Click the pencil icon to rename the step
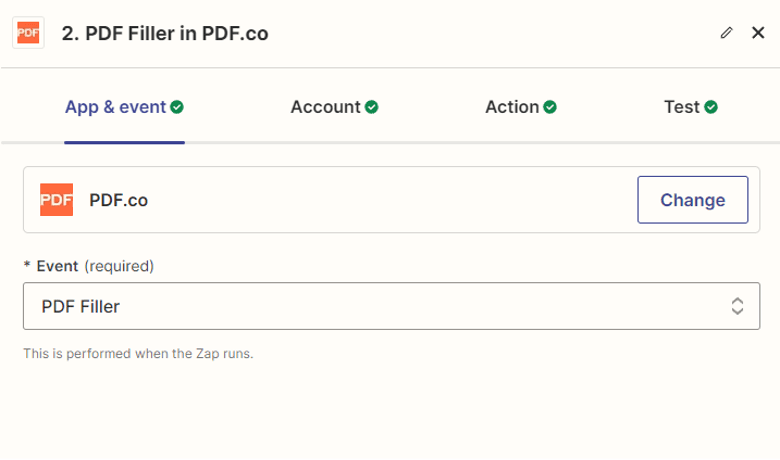The image size is (780, 460). [x=727, y=33]
